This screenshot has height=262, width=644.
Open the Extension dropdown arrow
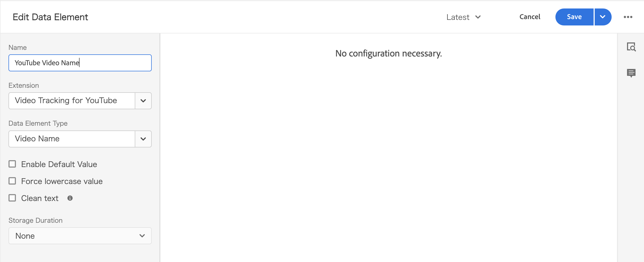click(143, 101)
